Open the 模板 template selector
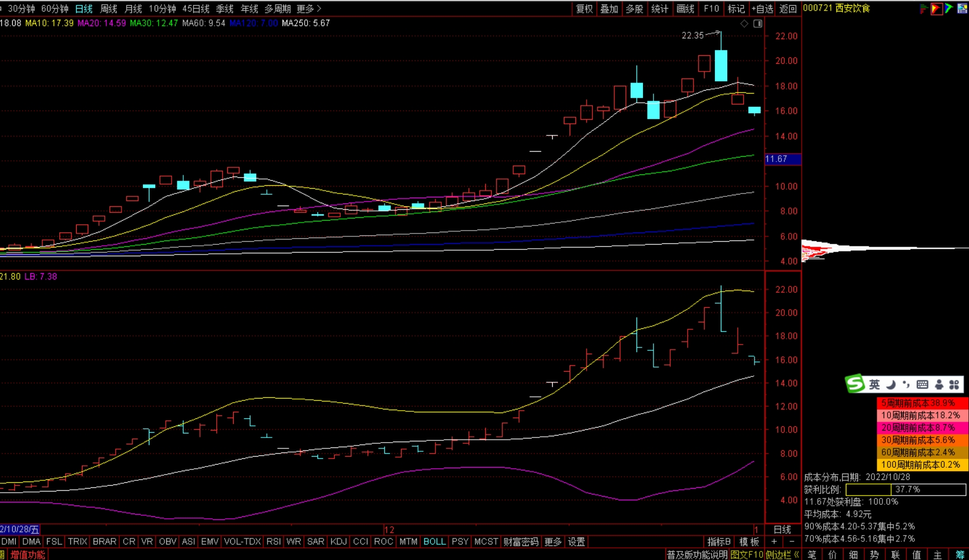This screenshot has width=969, height=560. (749, 542)
